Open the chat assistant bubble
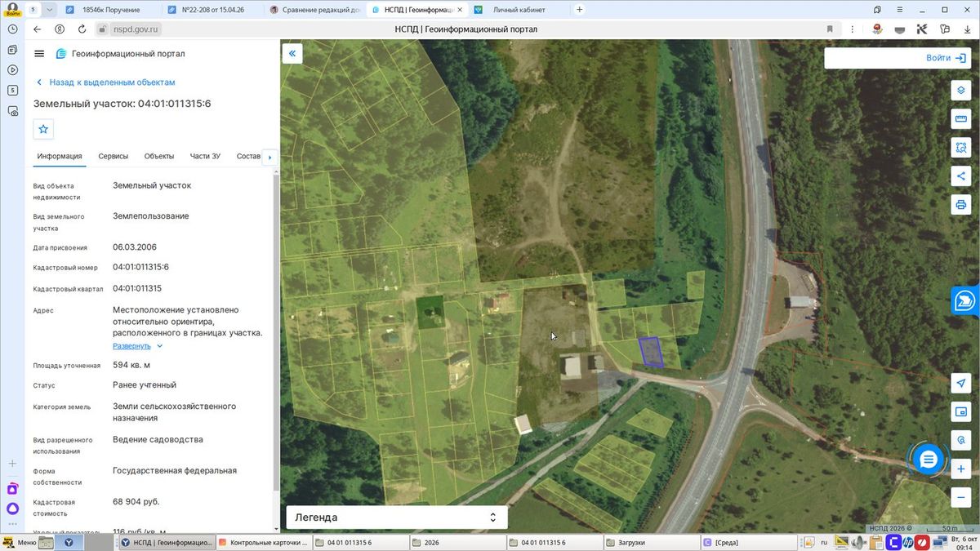Screen dimensions: 980x551 928,460
